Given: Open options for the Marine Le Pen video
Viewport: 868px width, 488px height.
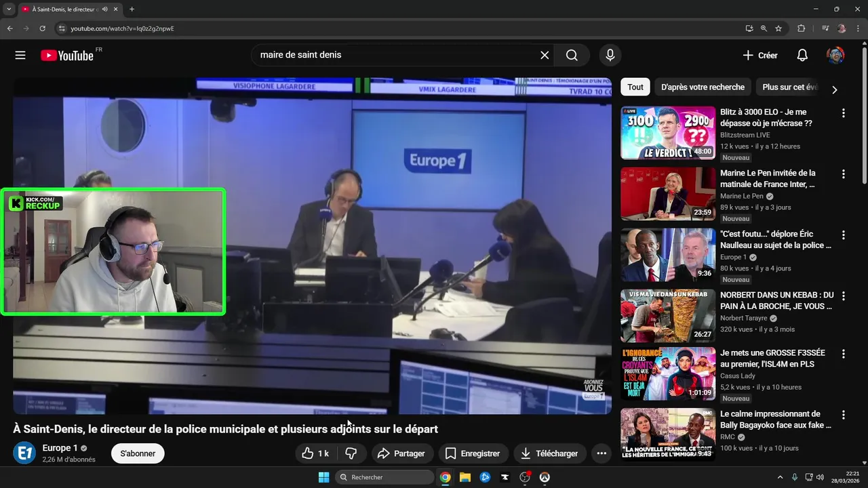Looking at the screenshot, I should (844, 174).
